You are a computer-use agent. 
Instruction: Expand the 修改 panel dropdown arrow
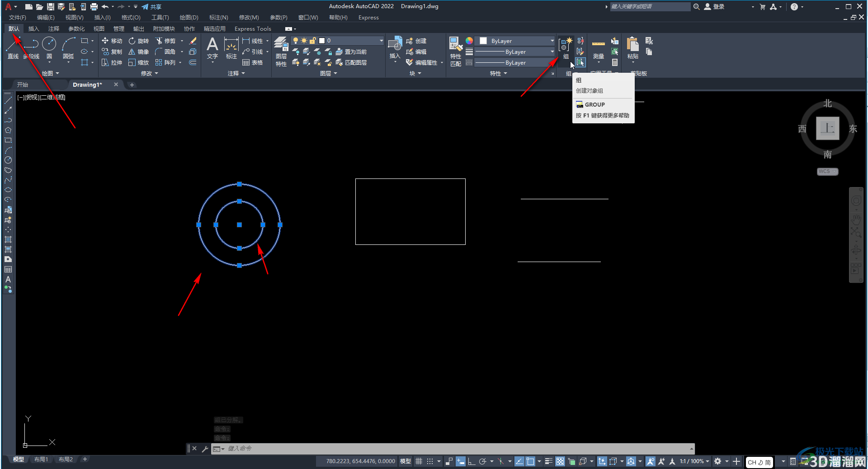click(156, 73)
